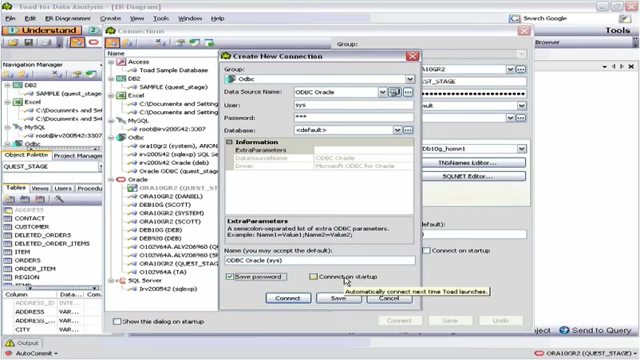
Task: Collapse the SQL Server node in Connections tree
Action: coord(111,280)
